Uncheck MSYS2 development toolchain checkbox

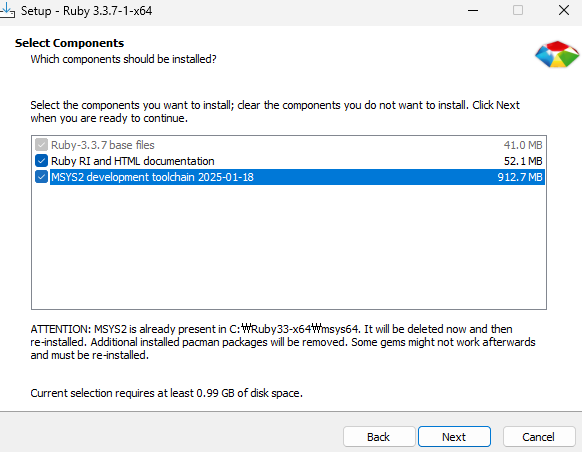[x=41, y=177]
